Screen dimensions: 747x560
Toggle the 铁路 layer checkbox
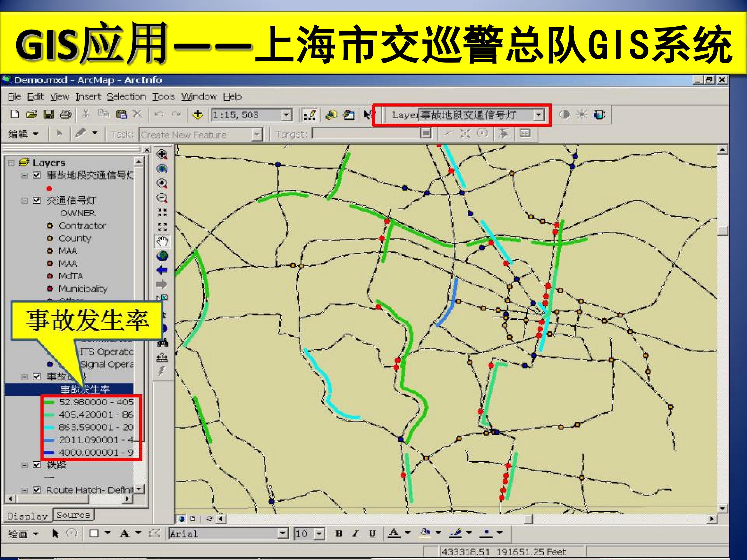(x=37, y=465)
